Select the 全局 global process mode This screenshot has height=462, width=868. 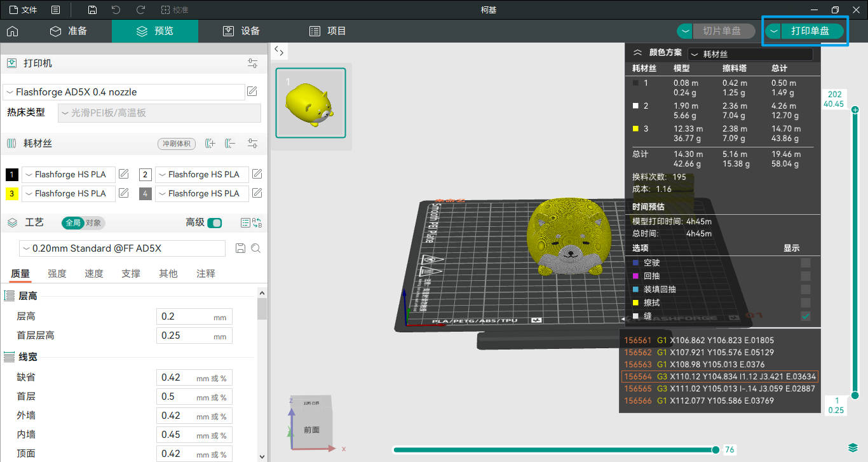coord(72,223)
